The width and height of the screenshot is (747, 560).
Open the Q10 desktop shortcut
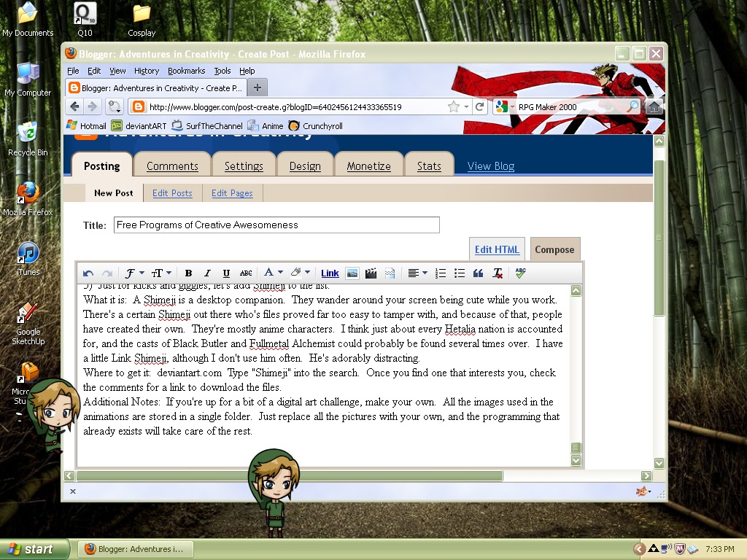click(x=85, y=19)
